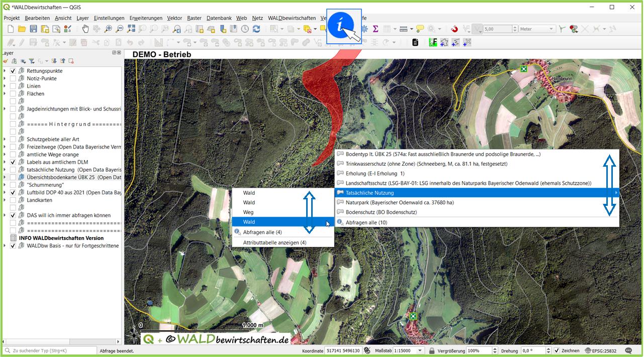Toggle the Zeichnen render checkbox
Image resolution: width=644 pixels, height=357 pixels.
pyautogui.click(x=557, y=350)
